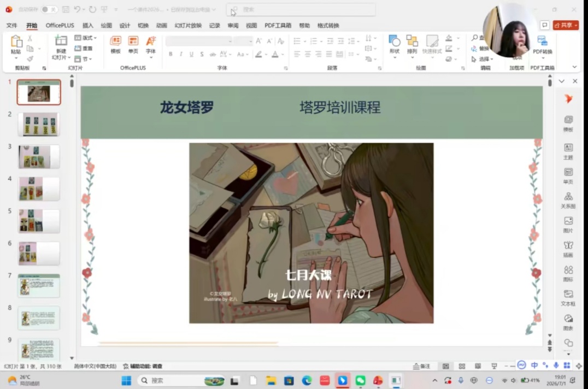Click the New Slide (新建幻灯片) icon

(61, 40)
